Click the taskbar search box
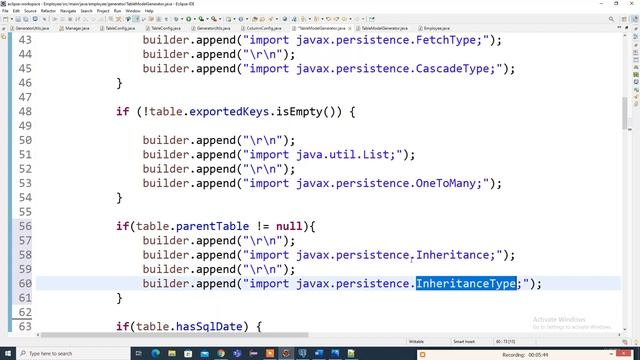Image resolution: width=640 pixels, height=360 pixels. [x=73, y=353]
